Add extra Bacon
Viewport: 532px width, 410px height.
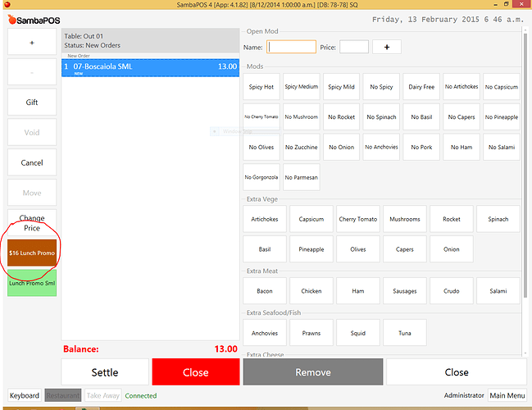pos(265,291)
